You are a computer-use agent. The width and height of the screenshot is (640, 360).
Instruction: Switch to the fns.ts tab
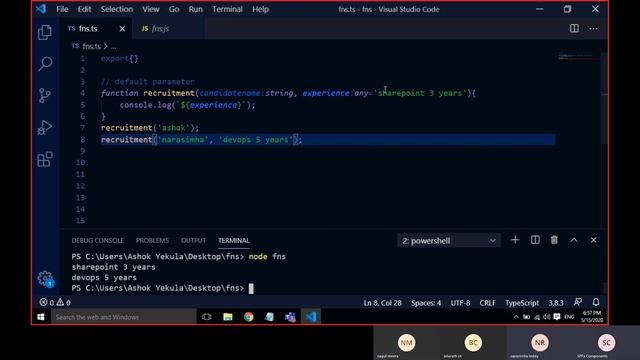[96, 29]
